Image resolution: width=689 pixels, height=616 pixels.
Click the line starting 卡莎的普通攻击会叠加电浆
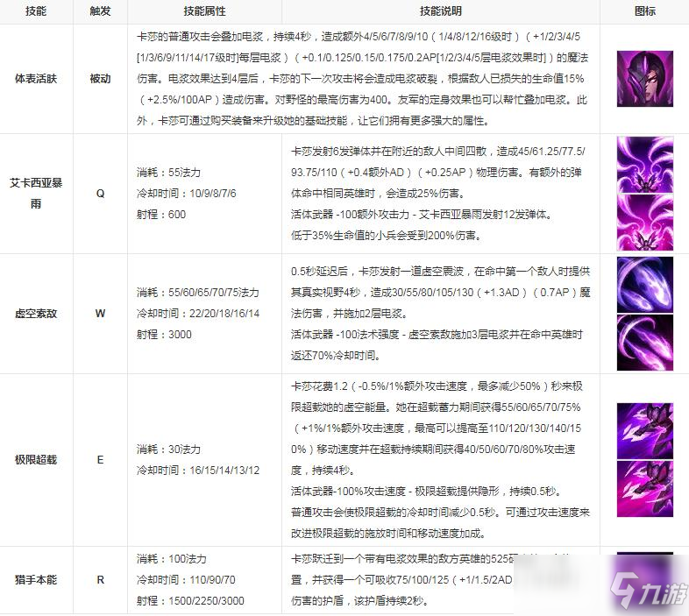tap(359, 37)
